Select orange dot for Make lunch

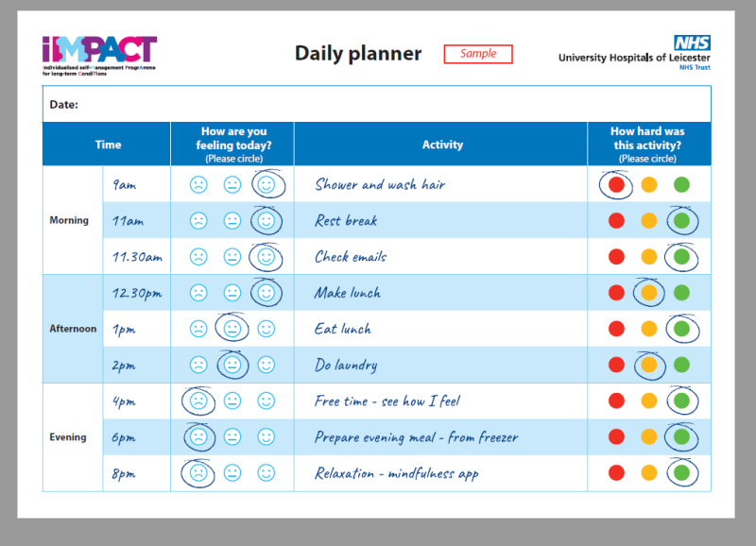[649, 293]
